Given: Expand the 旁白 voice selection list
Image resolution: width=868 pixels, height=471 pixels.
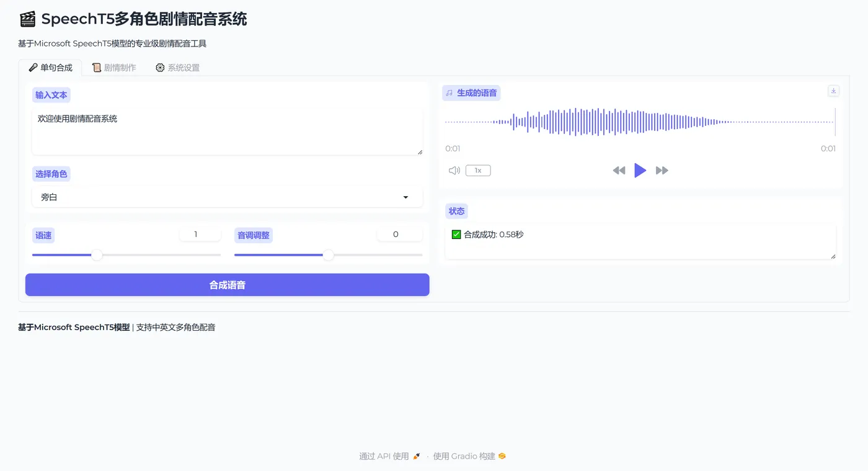Looking at the screenshot, I should pyautogui.click(x=227, y=197).
